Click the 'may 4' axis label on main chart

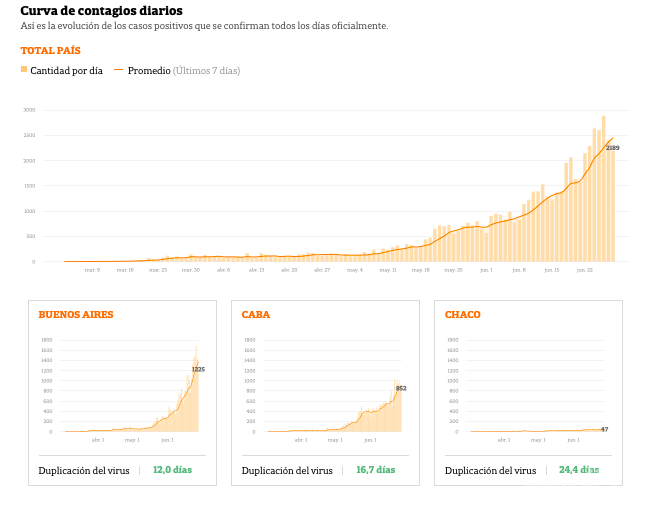pos(354,270)
